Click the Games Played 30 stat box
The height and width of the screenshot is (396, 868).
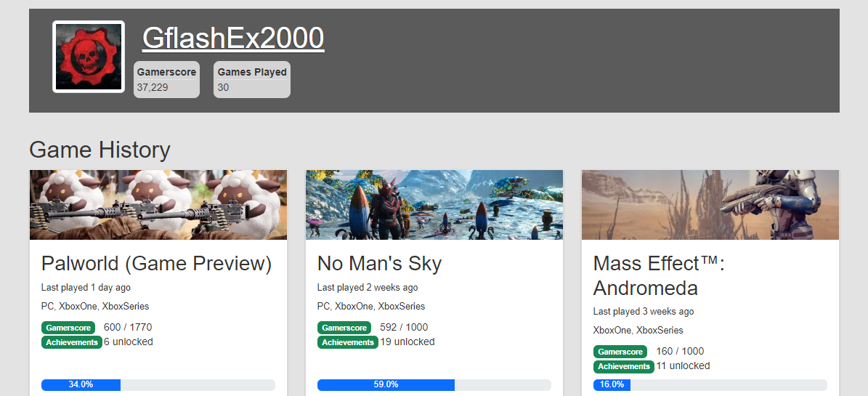(252, 80)
